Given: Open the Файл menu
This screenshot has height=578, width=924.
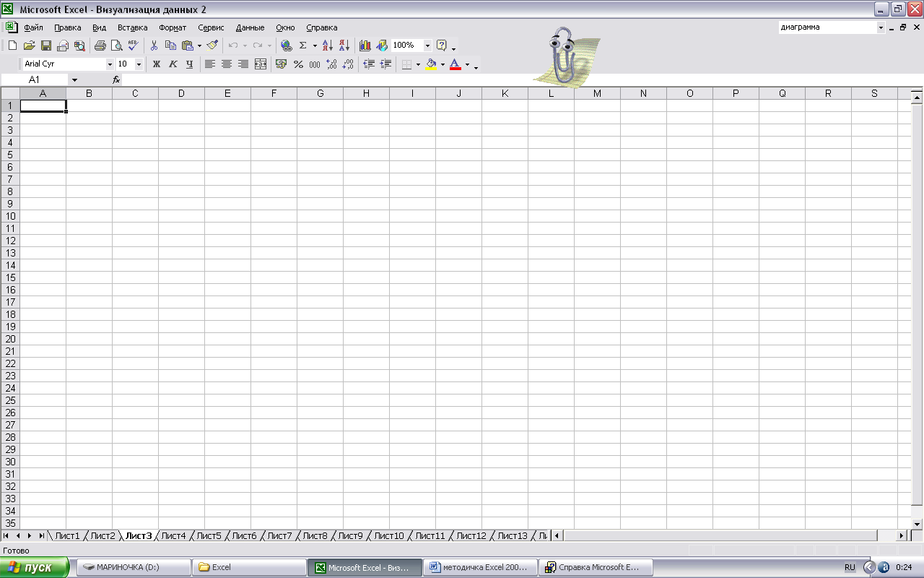Looking at the screenshot, I should 33,27.
